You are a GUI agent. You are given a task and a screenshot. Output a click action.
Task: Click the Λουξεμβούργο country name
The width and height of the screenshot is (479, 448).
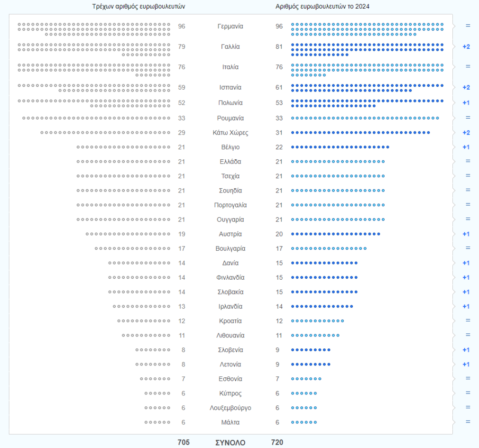click(230, 408)
